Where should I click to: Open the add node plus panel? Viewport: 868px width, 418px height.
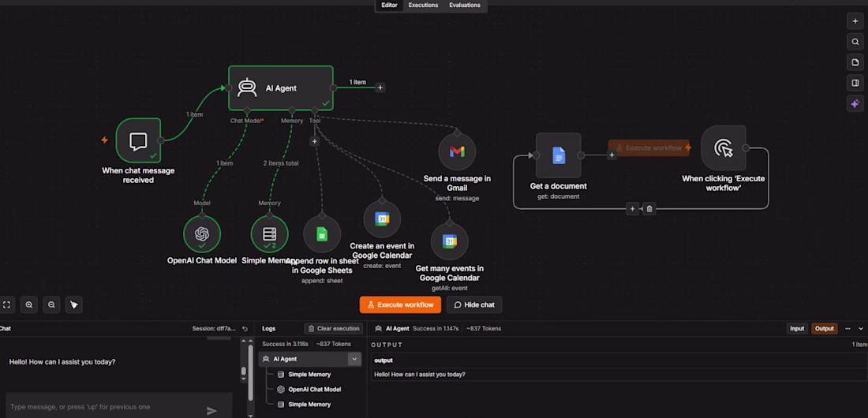[855, 21]
